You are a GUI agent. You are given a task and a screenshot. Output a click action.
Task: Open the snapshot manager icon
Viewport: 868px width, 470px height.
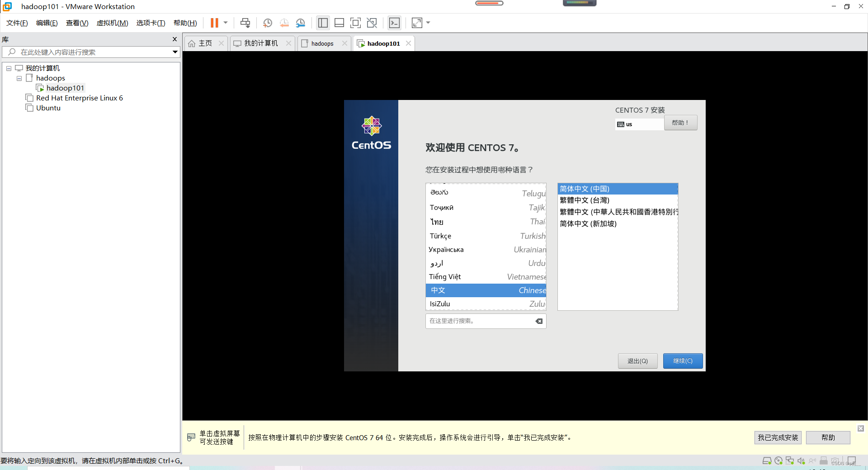point(301,23)
